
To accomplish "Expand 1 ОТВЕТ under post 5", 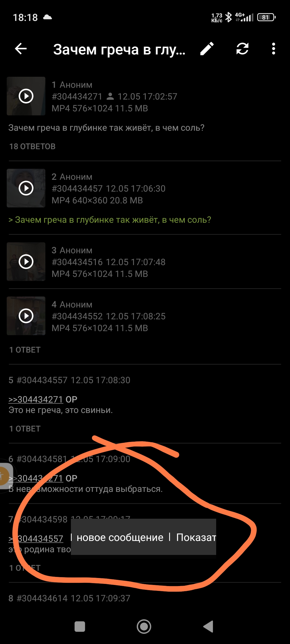I will (25, 429).
